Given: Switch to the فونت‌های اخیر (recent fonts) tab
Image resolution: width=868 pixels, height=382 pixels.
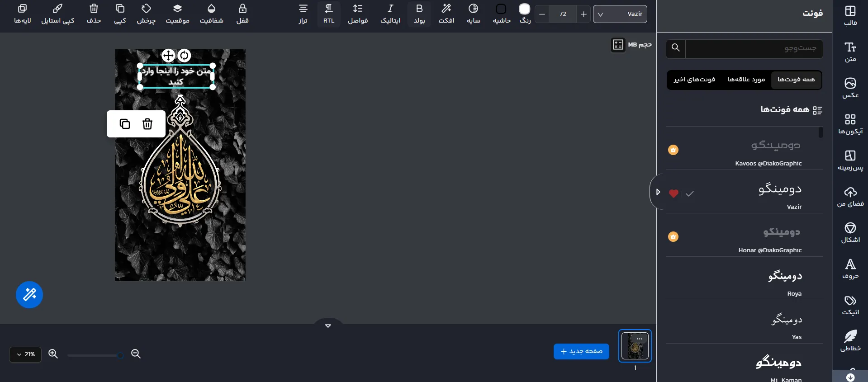Looking at the screenshot, I should pyautogui.click(x=694, y=80).
